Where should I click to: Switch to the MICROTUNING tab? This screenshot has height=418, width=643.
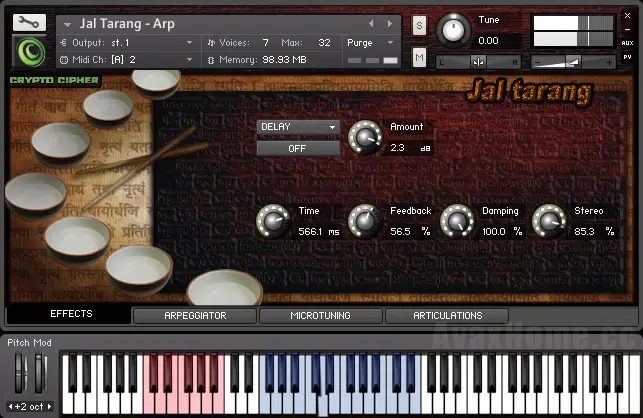[x=320, y=315]
